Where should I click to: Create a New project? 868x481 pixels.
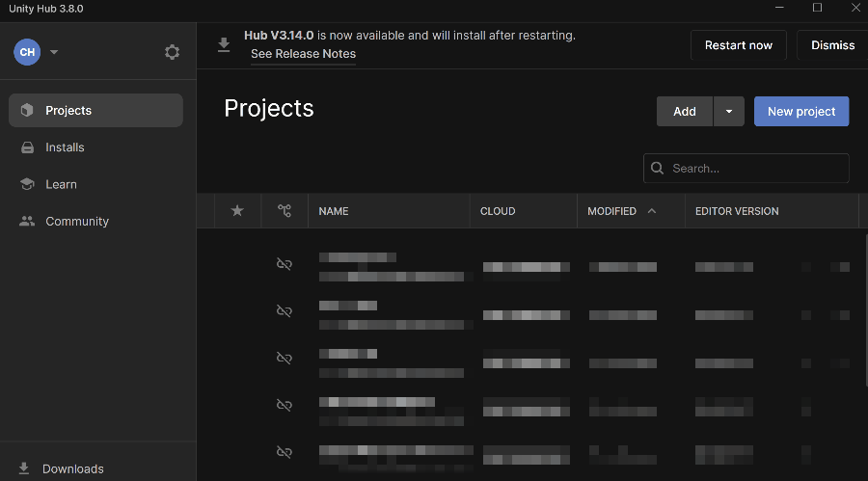point(800,111)
